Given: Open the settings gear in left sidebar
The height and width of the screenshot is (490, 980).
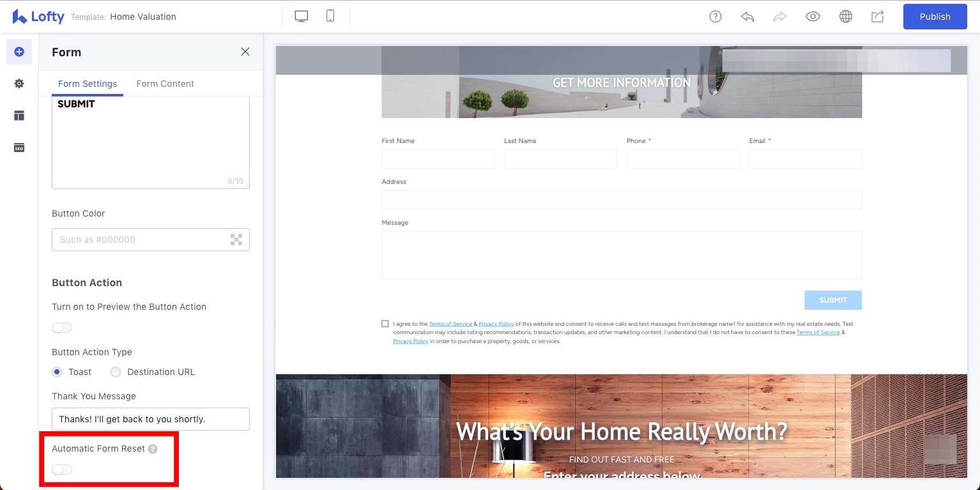Looking at the screenshot, I should [19, 84].
